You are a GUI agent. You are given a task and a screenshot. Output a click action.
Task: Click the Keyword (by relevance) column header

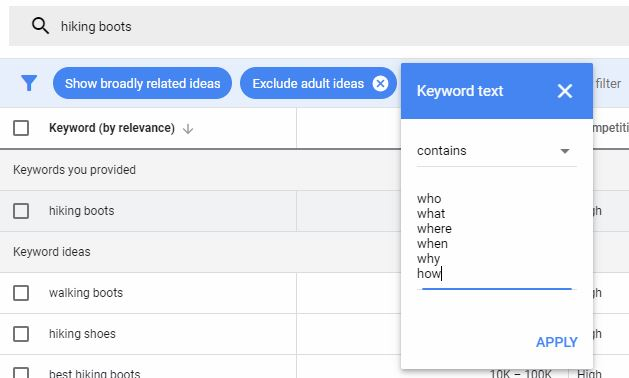(x=112, y=128)
